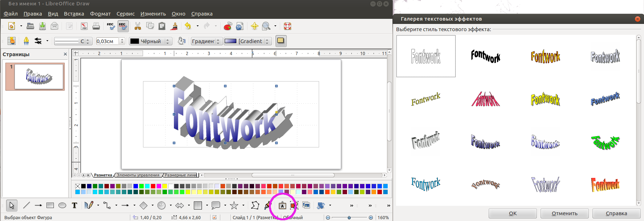Click the email document envelope icon

pos(54,26)
